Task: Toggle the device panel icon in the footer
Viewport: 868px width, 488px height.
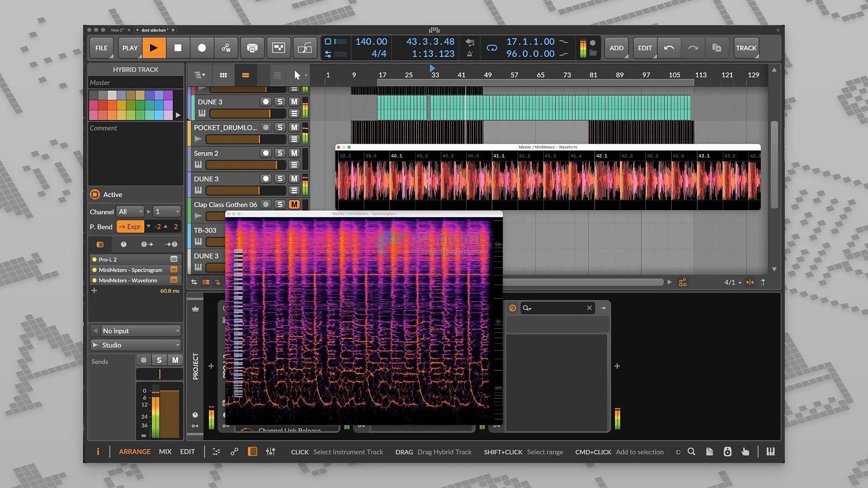Action: point(252,451)
